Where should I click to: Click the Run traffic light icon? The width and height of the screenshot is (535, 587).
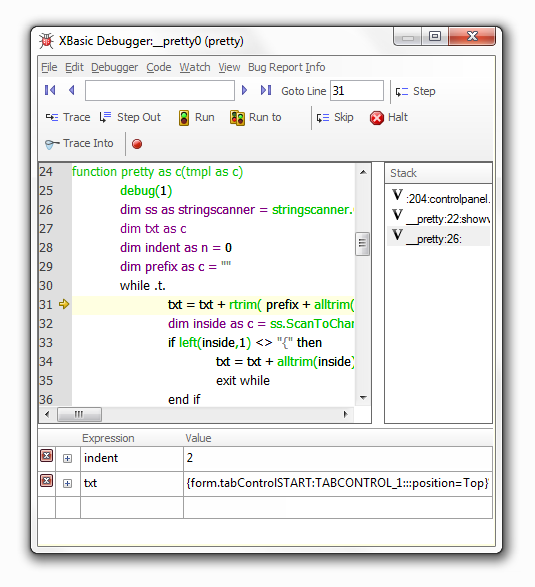point(184,118)
